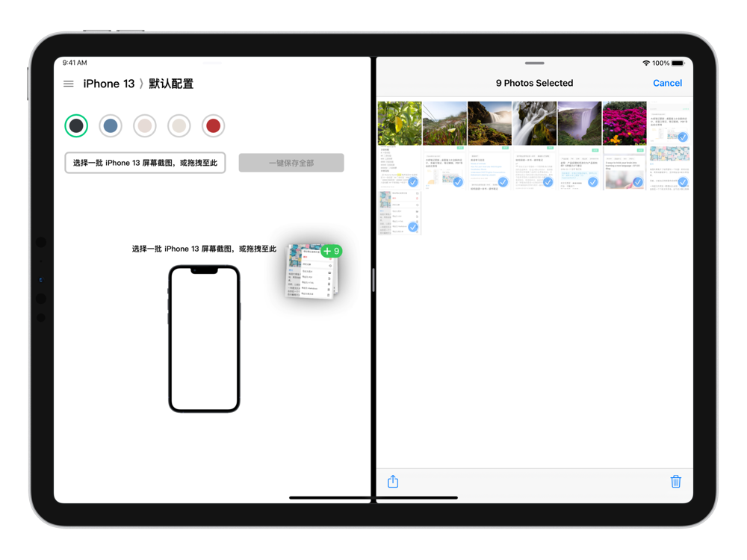Image resolution: width=747 pixels, height=560 pixels.
Task: Open the hillside with yellow flower photo
Action: (x=444, y=123)
